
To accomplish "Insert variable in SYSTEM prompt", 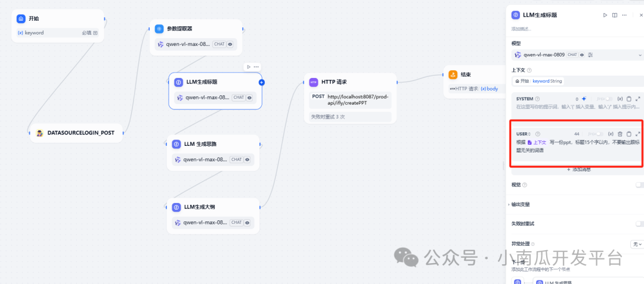I will tap(620, 99).
